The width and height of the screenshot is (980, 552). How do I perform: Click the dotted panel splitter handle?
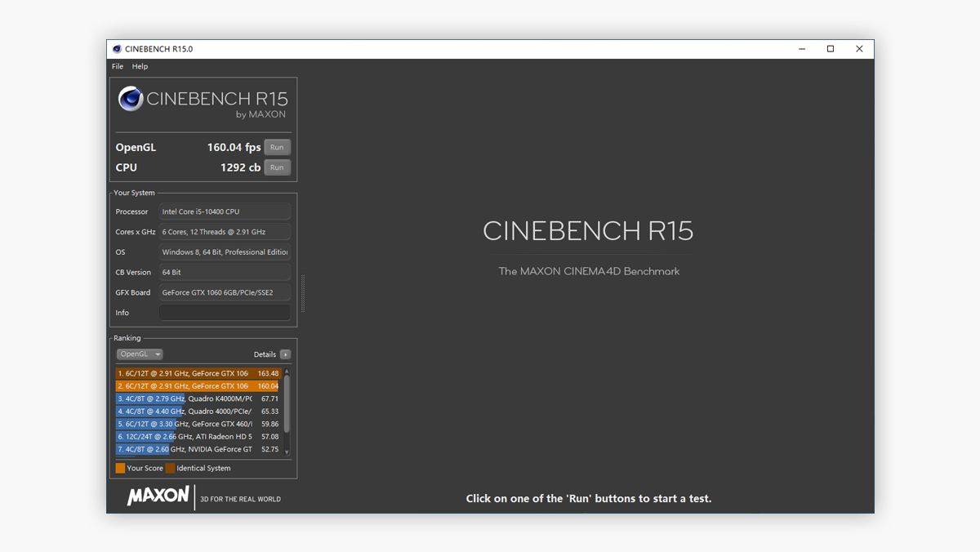click(x=303, y=293)
